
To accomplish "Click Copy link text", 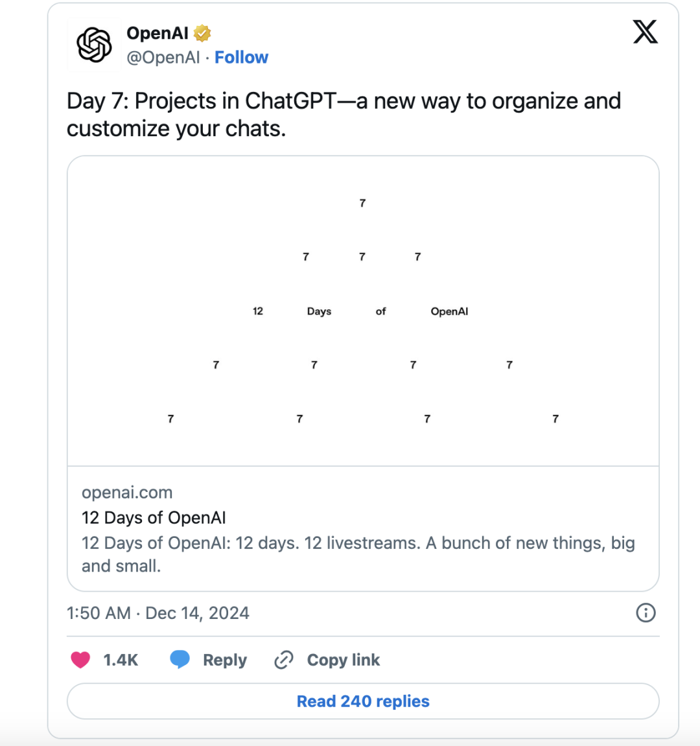I will pos(343,660).
